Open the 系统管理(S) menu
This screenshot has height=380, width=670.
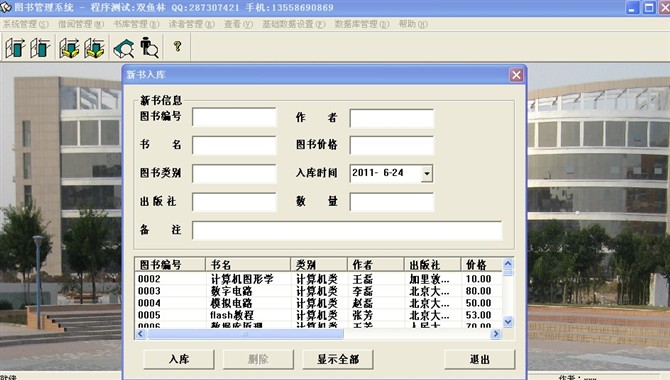pos(26,24)
